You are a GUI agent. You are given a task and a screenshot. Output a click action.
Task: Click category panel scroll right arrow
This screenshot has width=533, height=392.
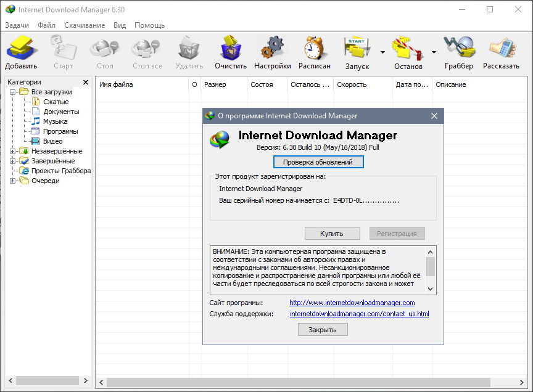click(86, 380)
